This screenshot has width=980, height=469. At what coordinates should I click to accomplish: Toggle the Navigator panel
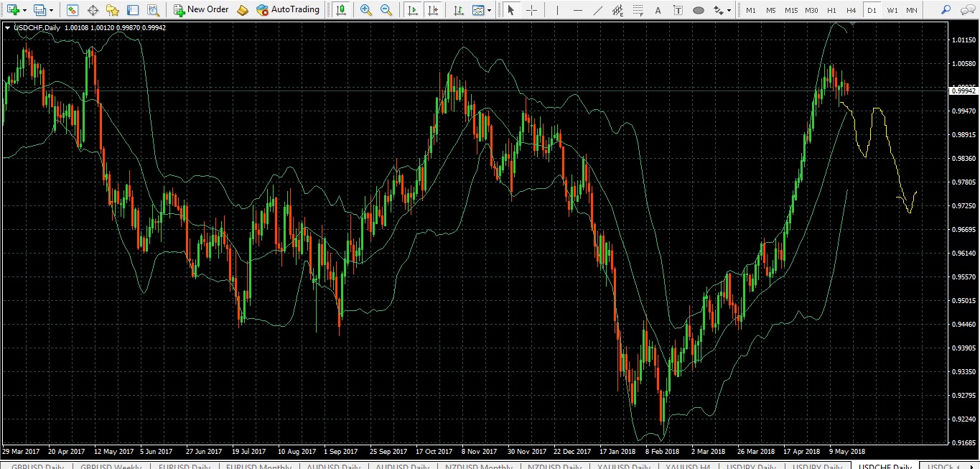(113, 10)
